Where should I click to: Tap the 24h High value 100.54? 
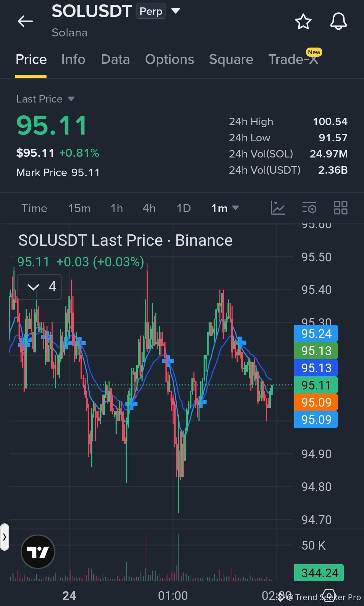(330, 121)
